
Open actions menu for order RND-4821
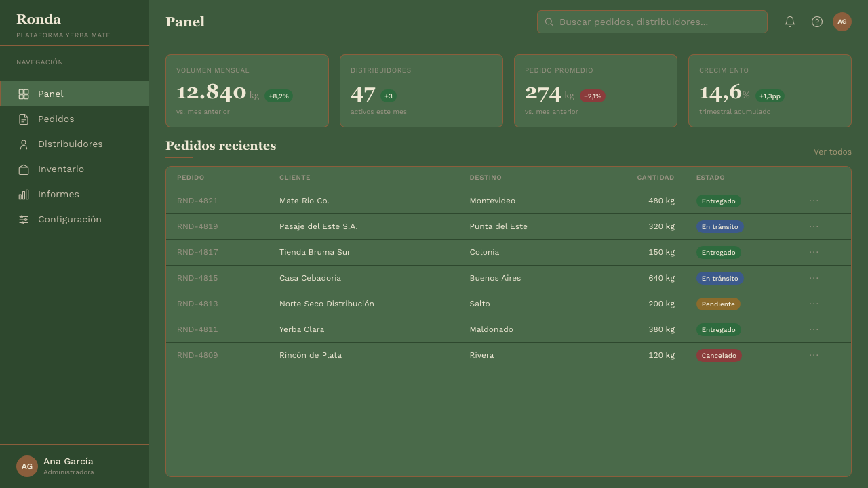(x=814, y=201)
